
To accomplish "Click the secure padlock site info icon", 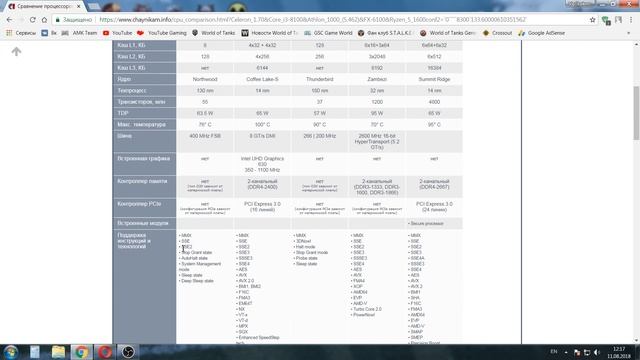I will 58,20.
